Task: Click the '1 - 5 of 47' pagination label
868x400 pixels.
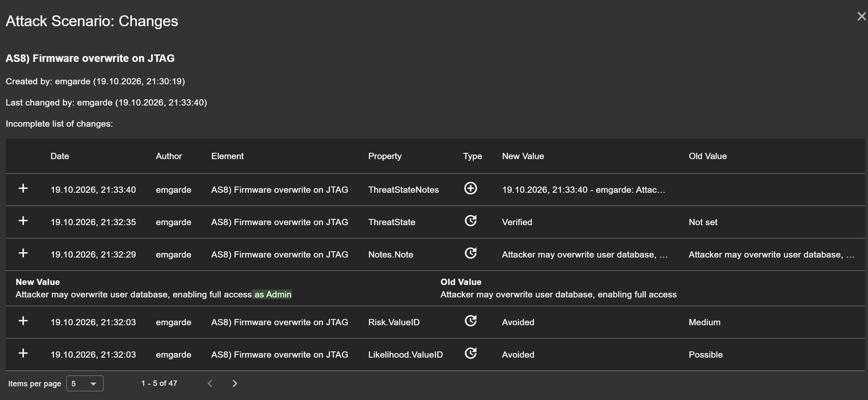Action: pyautogui.click(x=159, y=383)
